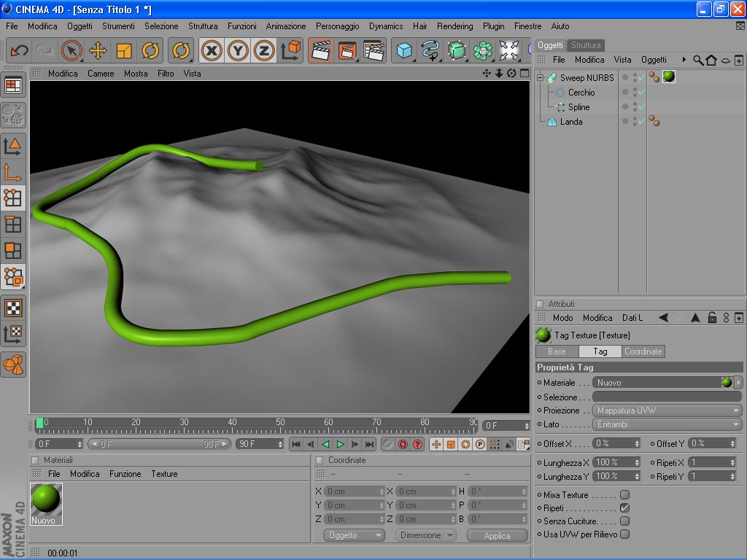Select the Move tool icon

[x=98, y=51]
